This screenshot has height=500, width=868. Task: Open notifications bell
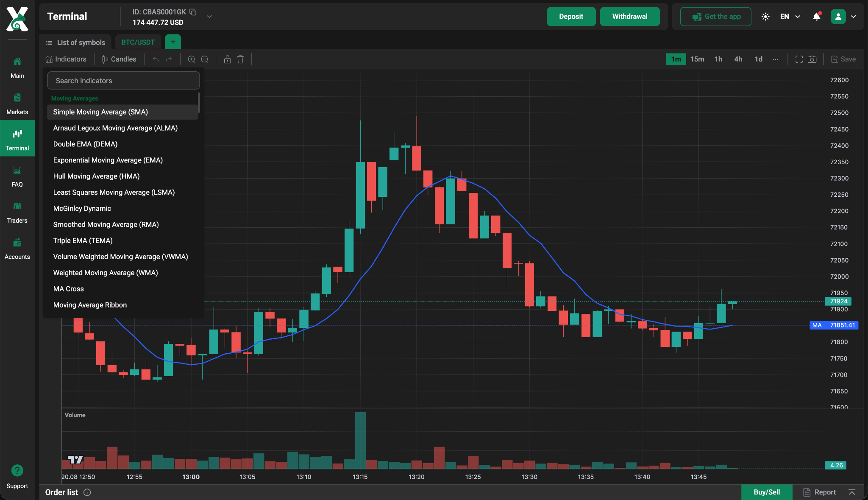[x=817, y=17]
